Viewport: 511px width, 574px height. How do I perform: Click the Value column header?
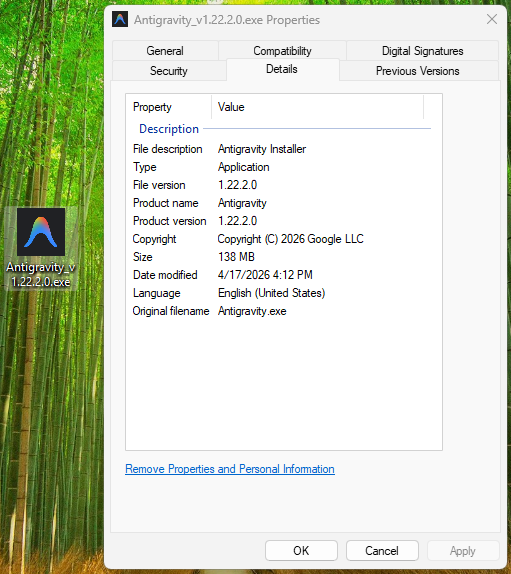[317, 107]
